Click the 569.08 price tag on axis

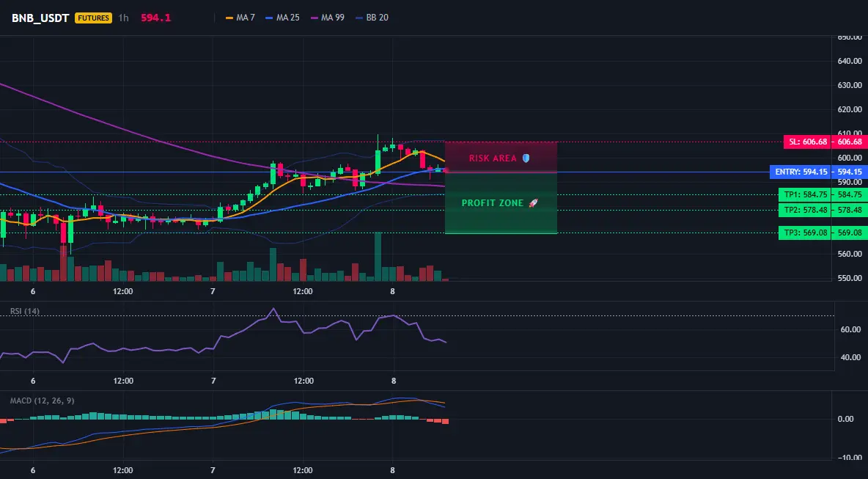(x=850, y=233)
